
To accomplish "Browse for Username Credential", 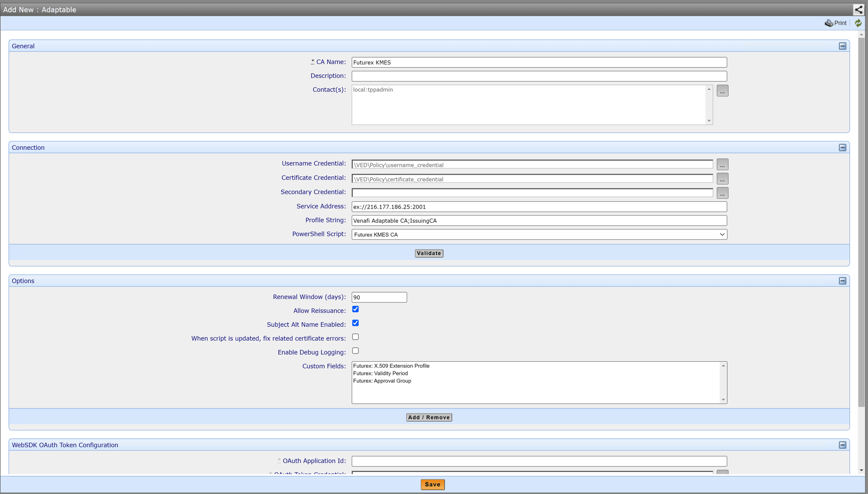I will pos(722,165).
